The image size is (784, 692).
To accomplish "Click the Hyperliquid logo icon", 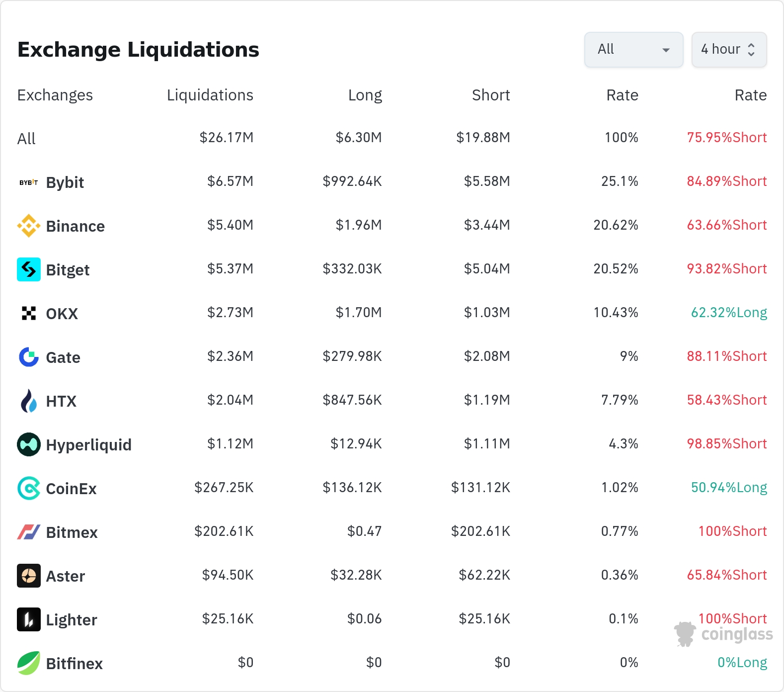I will pos(29,444).
